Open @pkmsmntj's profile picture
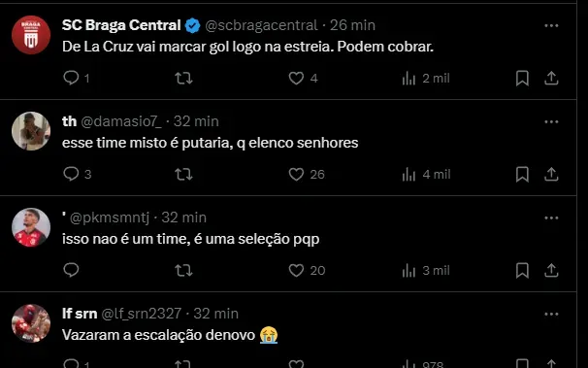The width and height of the screenshot is (588, 368). point(31,227)
